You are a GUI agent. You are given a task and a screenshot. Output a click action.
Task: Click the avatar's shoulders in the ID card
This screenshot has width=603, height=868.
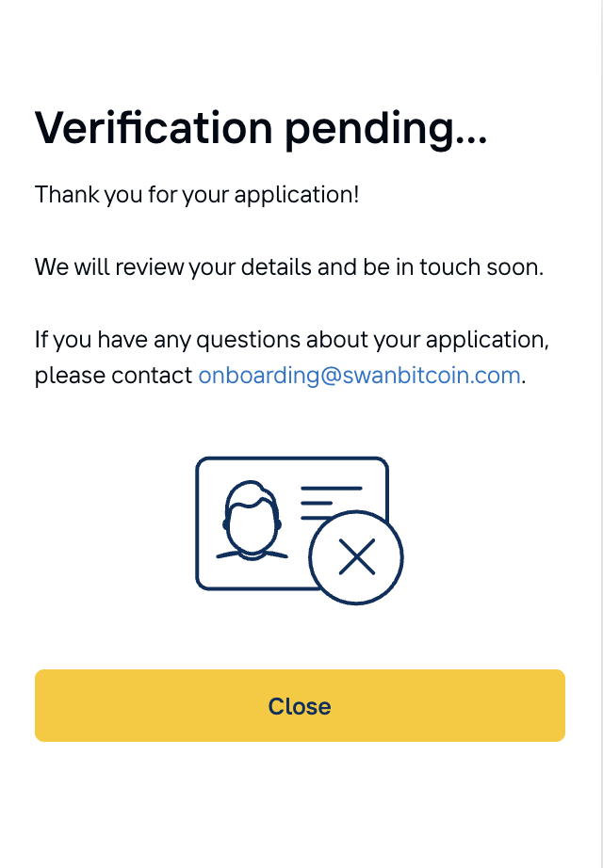tap(252, 554)
